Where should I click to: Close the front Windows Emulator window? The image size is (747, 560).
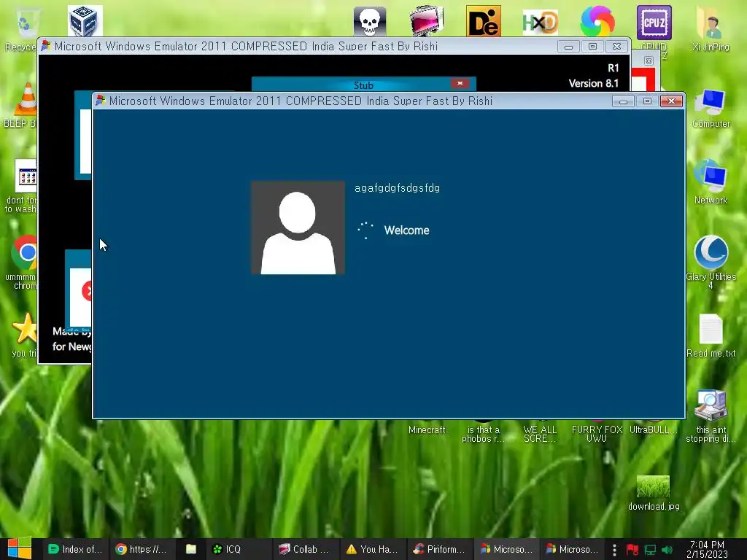pyautogui.click(x=671, y=101)
